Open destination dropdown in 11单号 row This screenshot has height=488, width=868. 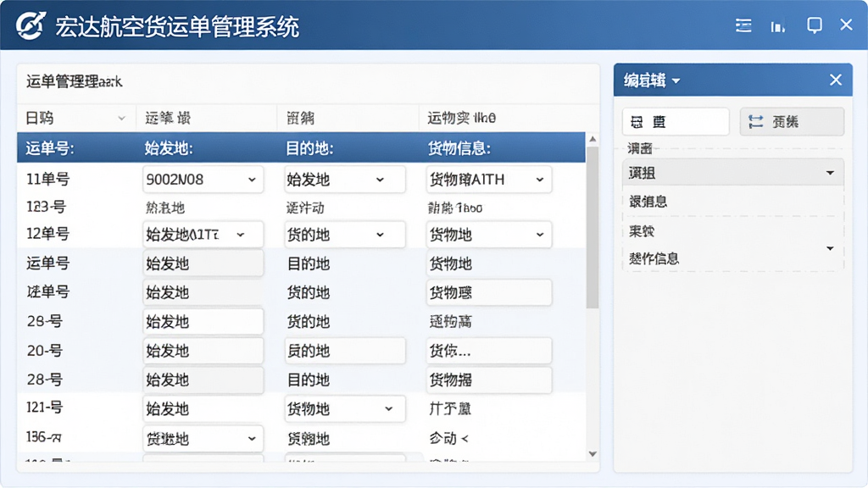click(345, 180)
